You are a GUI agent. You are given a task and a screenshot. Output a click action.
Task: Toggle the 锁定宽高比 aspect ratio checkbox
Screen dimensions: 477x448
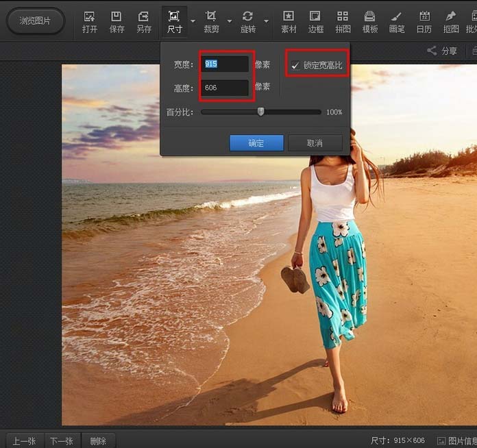[x=295, y=65]
